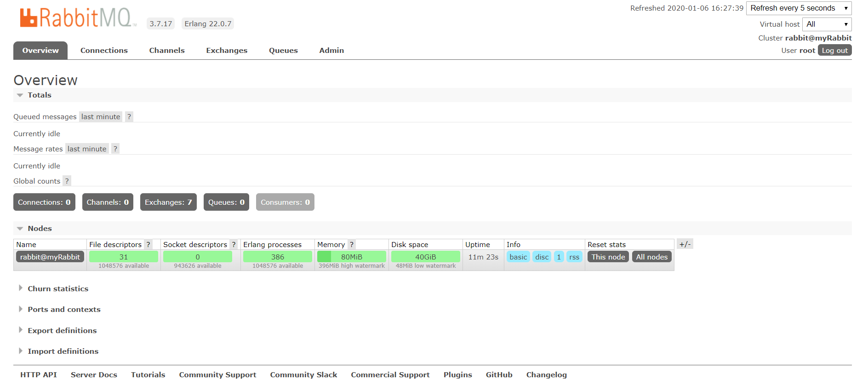
Task: Open help for Global counts
Action: click(x=67, y=181)
